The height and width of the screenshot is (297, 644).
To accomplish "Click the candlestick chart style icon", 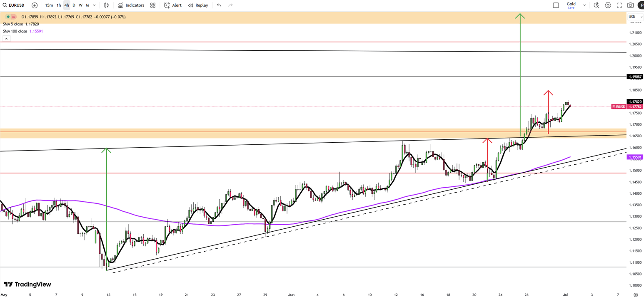I will [x=107, y=5].
